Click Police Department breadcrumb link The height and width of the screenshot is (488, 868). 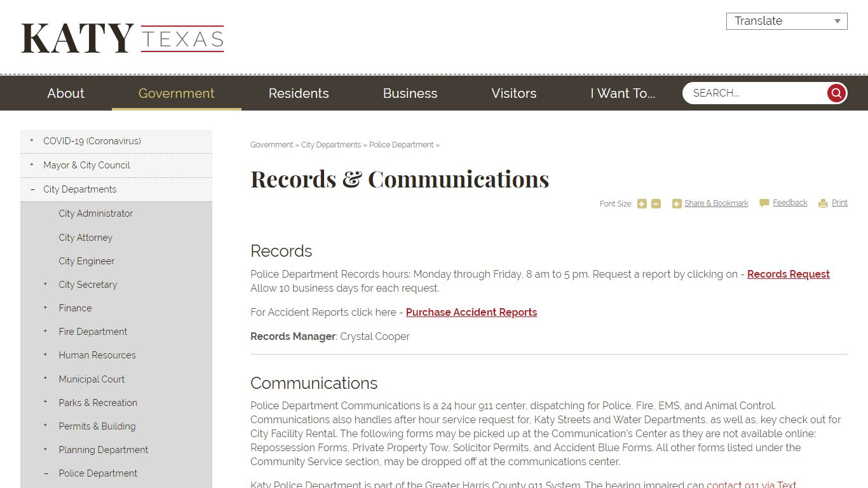[x=402, y=145]
